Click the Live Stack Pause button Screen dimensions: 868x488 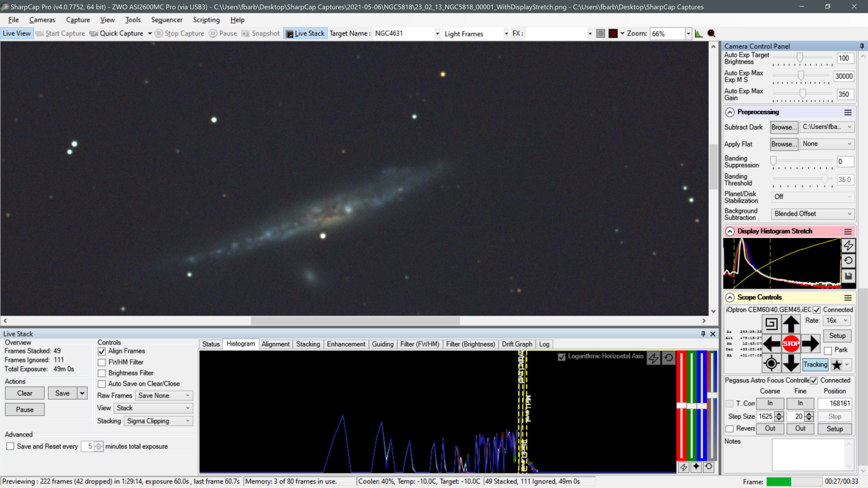25,410
